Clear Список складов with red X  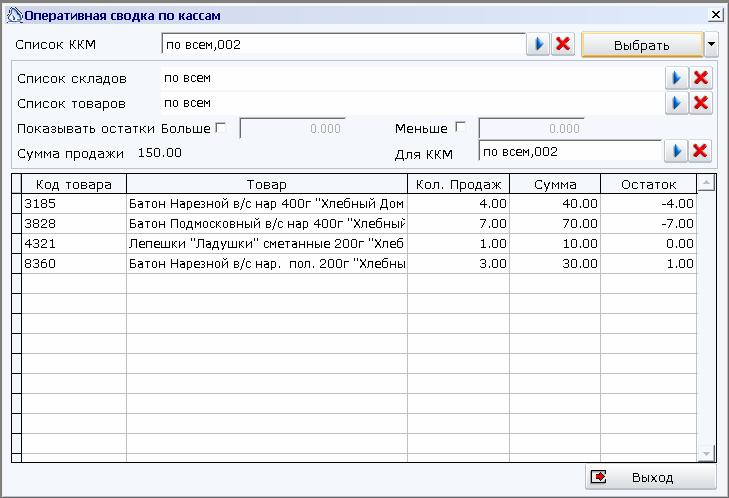[x=701, y=78]
